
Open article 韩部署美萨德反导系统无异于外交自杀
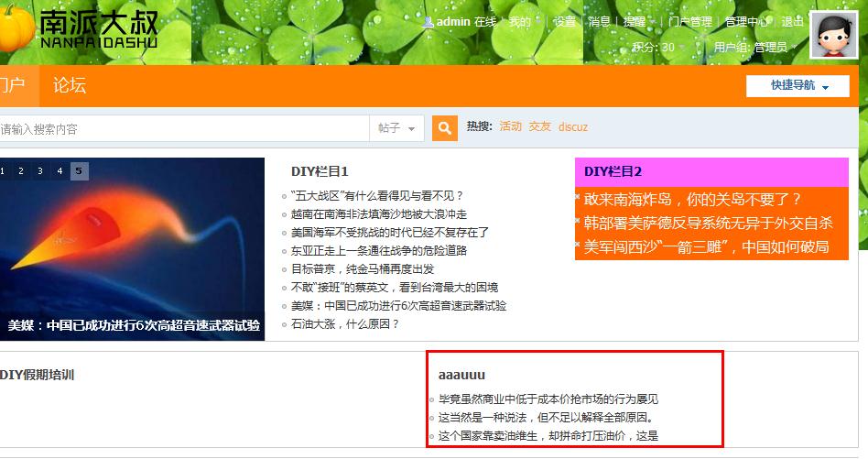tap(708, 224)
